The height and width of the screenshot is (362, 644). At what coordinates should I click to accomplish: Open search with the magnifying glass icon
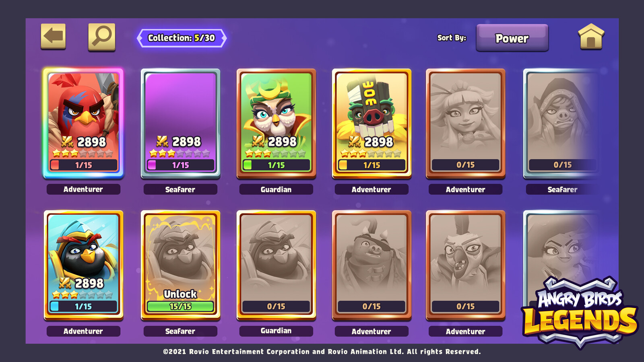pos(101,37)
